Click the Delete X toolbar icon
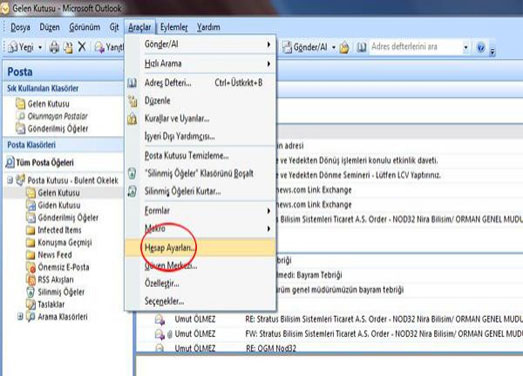523x376 pixels. tap(82, 47)
